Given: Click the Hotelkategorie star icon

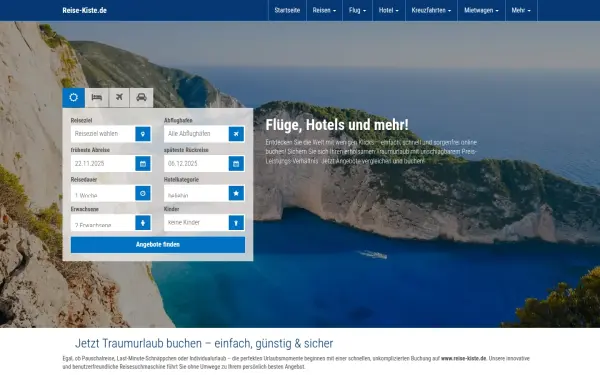Looking at the screenshot, I should [x=236, y=193].
